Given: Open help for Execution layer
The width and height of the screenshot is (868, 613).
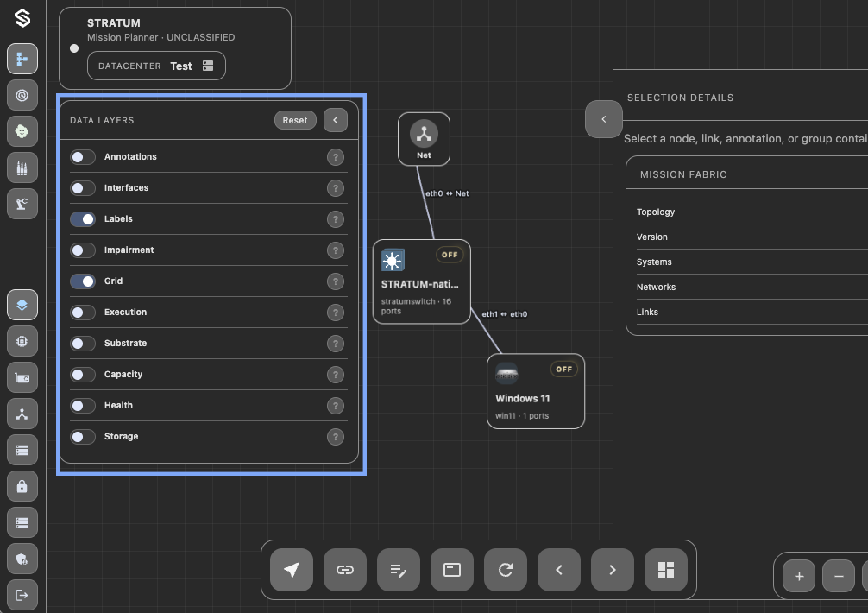Looking at the screenshot, I should click(x=336, y=313).
